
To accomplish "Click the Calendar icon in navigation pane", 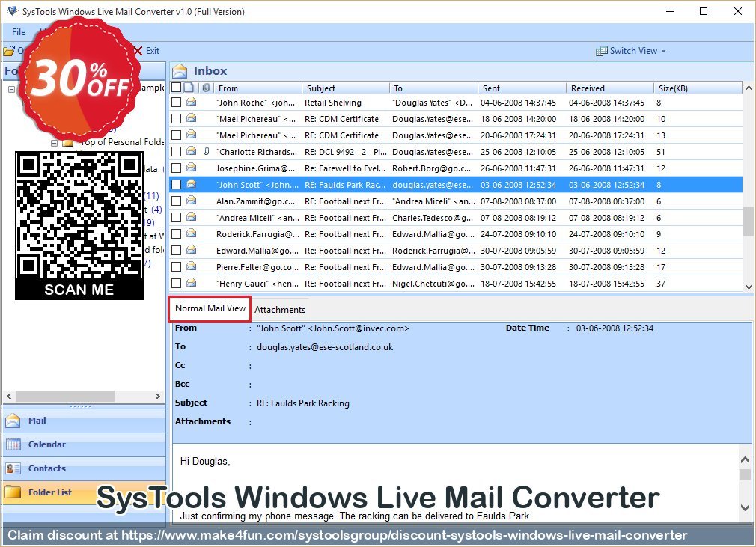I will pyautogui.click(x=13, y=445).
